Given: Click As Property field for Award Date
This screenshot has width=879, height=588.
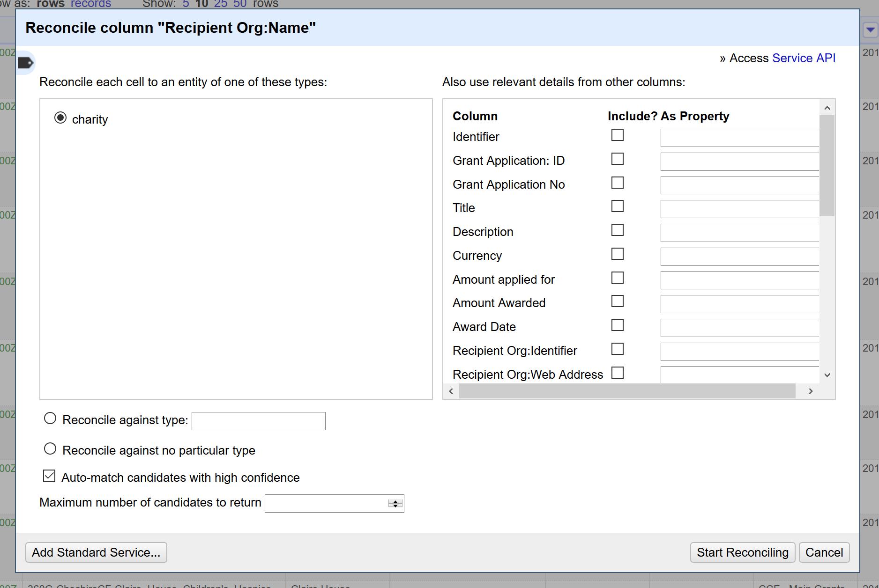Looking at the screenshot, I should click(x=740, y=328).
